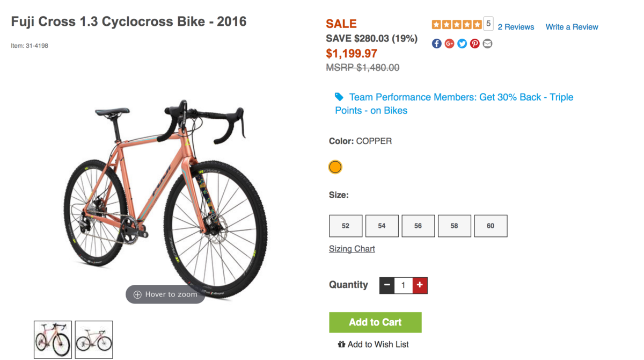
Task: Share the bike on Facebook
Action: coord(436,44)
